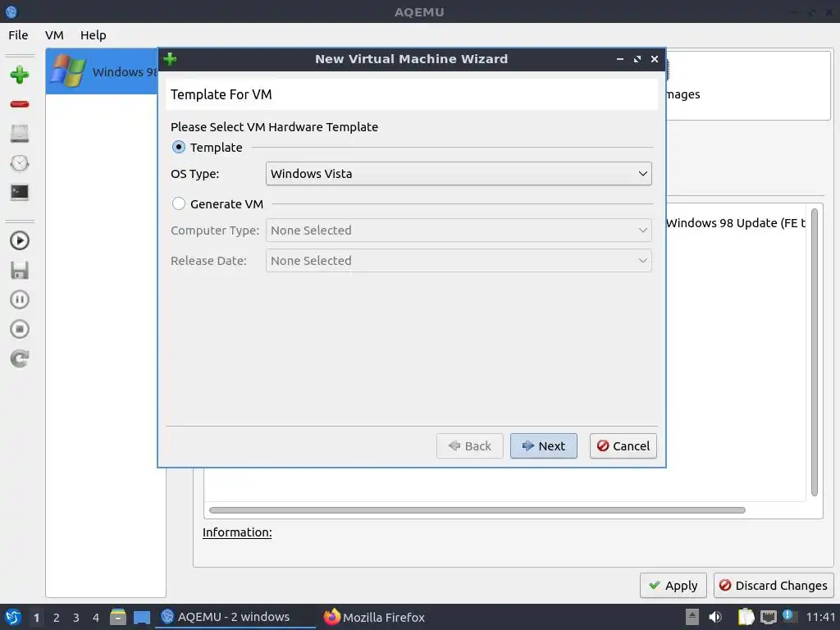This screenshot has width=840, height=630.
Task: Open the Help menu
Action: [x=94, y=34]
